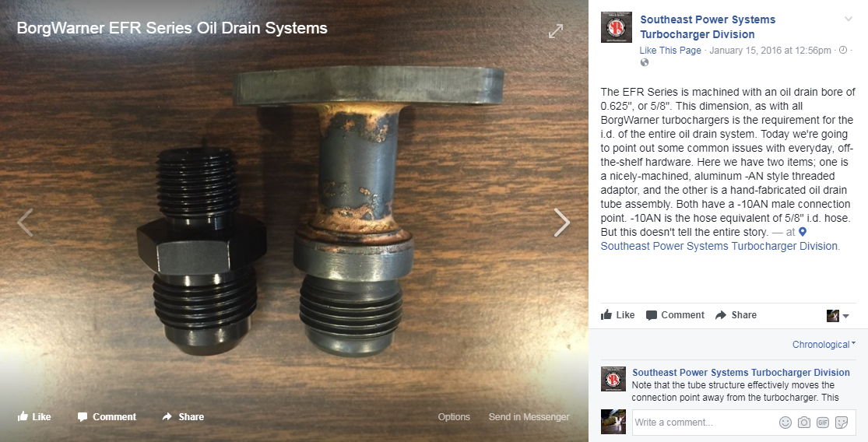Screen dimensions: 868x442
Task: Click the location pin icon in post
Action: [803, 232]
